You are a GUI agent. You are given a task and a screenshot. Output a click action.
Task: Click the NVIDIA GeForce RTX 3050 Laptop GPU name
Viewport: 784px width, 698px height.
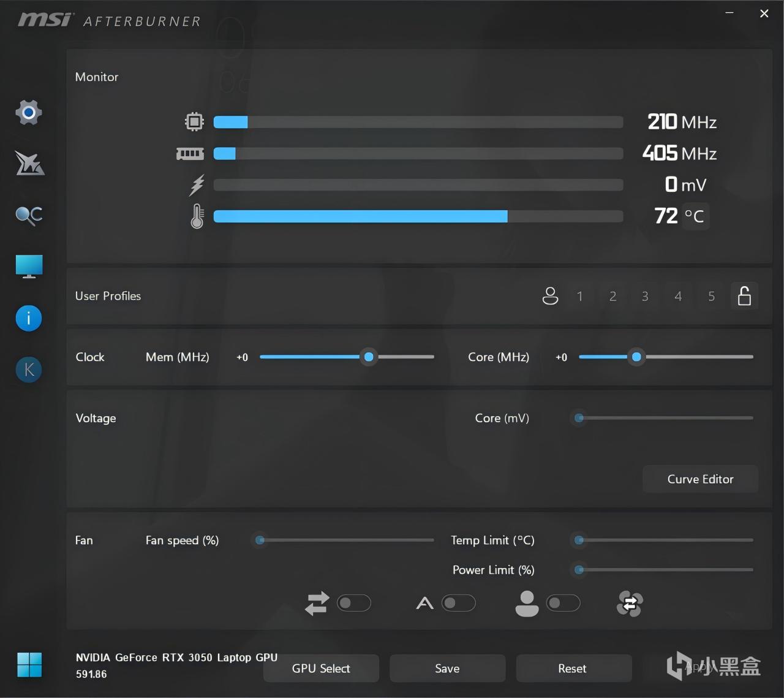click(176, 658)
